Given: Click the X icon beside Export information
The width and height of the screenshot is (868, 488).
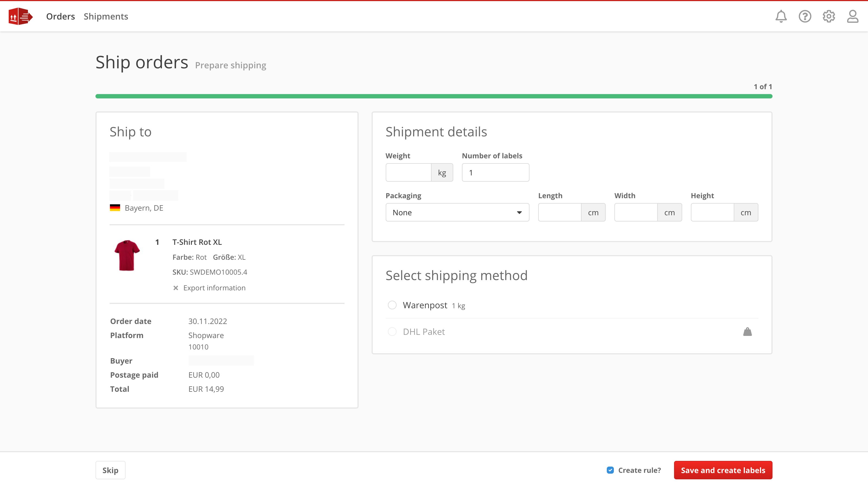Looking at the screenshot, I should [175, 288].
